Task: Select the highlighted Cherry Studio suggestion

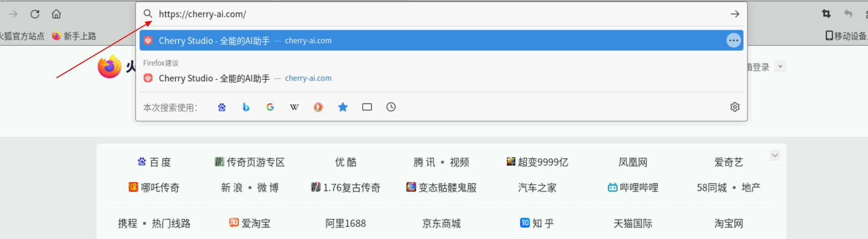Action: [x=442, y=41]
